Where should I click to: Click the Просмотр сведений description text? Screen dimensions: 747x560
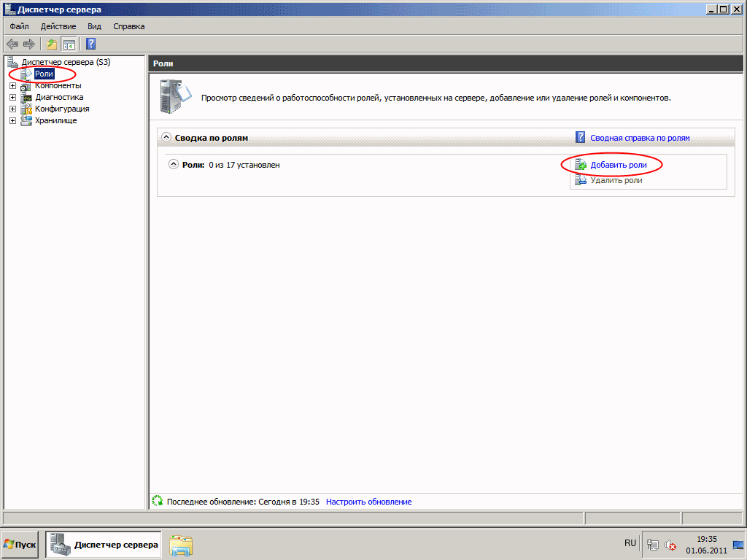(x=436, y=98)
